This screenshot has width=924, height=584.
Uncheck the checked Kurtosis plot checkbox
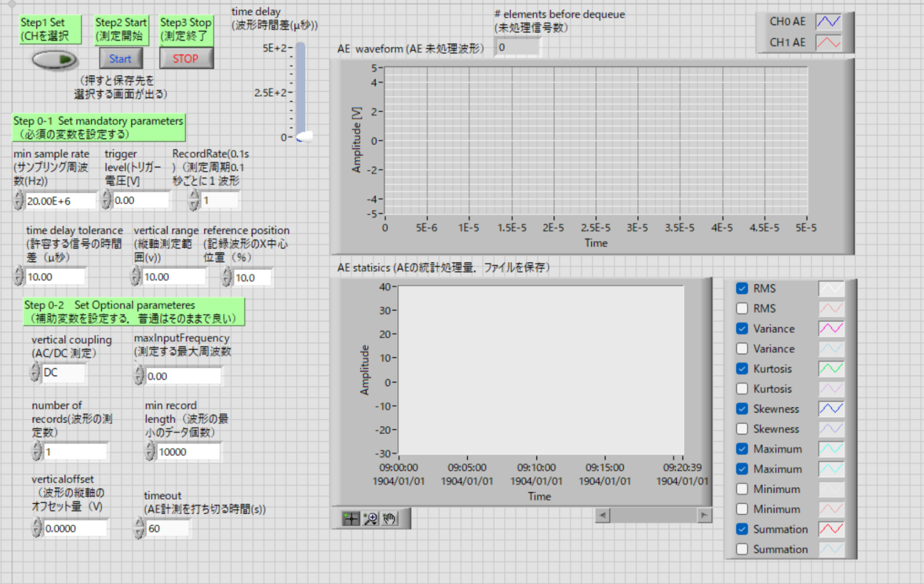pos(742,369)
